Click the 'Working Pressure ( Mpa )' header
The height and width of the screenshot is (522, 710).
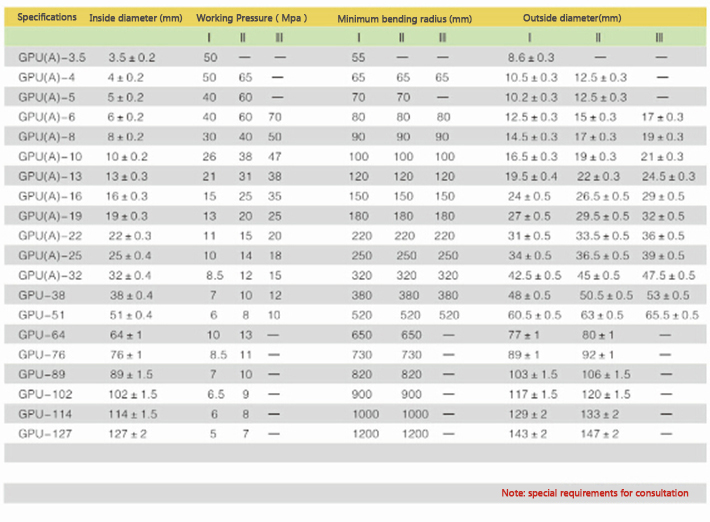(251, 18)
